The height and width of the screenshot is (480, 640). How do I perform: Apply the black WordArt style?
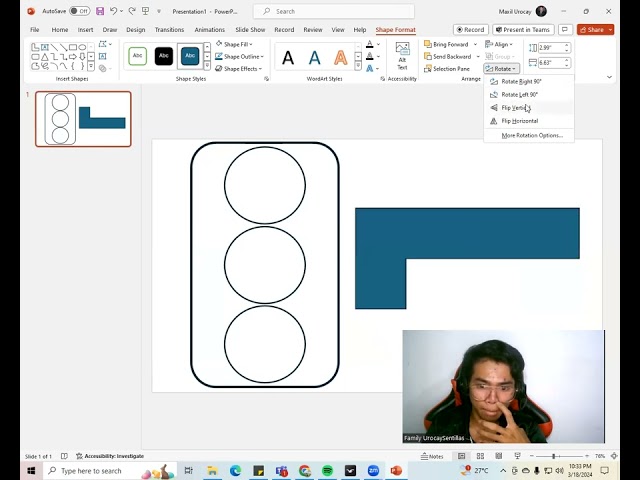click(x=288, y=58)
